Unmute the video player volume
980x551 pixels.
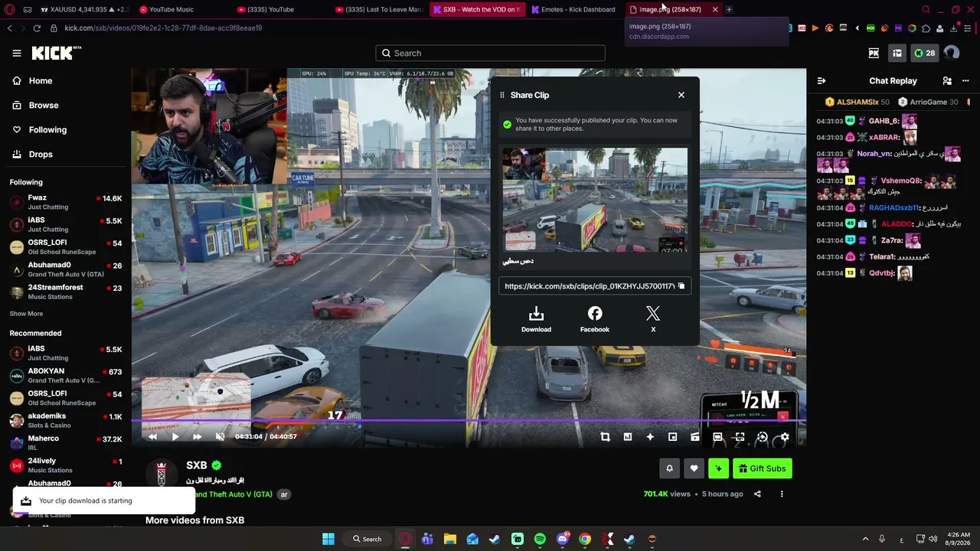point(220,436)
